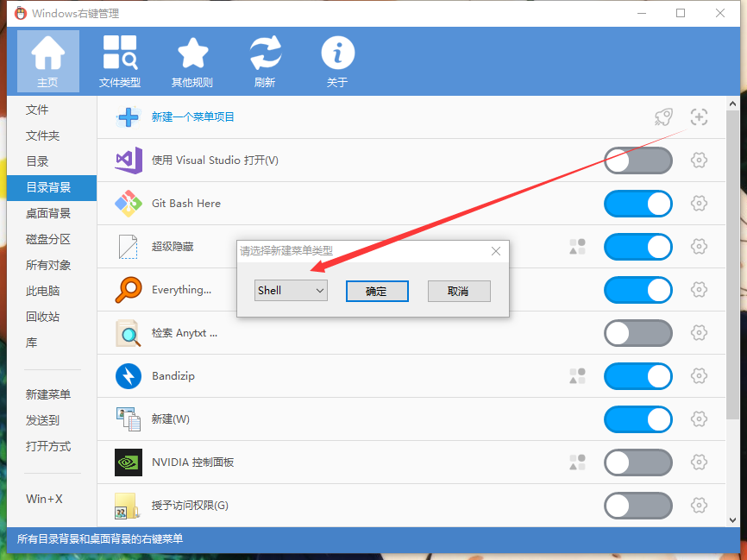Screen dimensions: 747x560
Task: Click the scrollbar up arrow
Action: pos(734,104)
